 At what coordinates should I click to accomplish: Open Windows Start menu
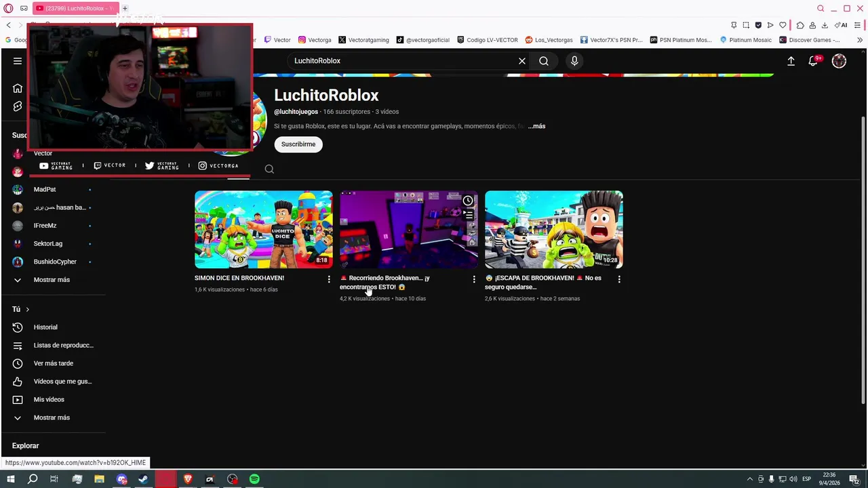10,479
